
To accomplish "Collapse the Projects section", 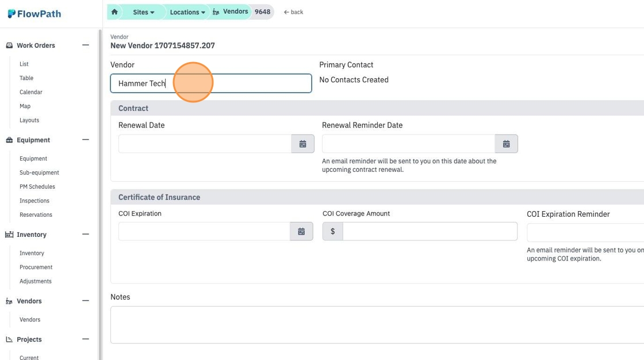I will point(86,339).
